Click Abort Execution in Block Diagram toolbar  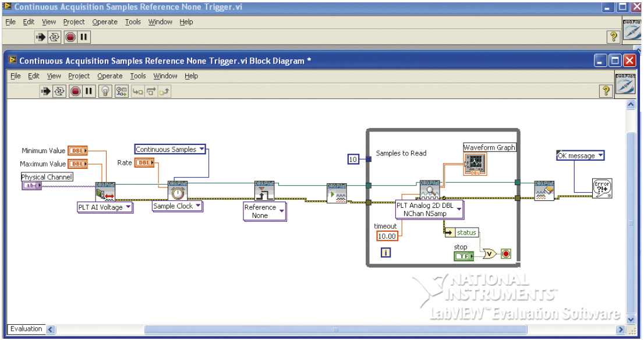75,91
